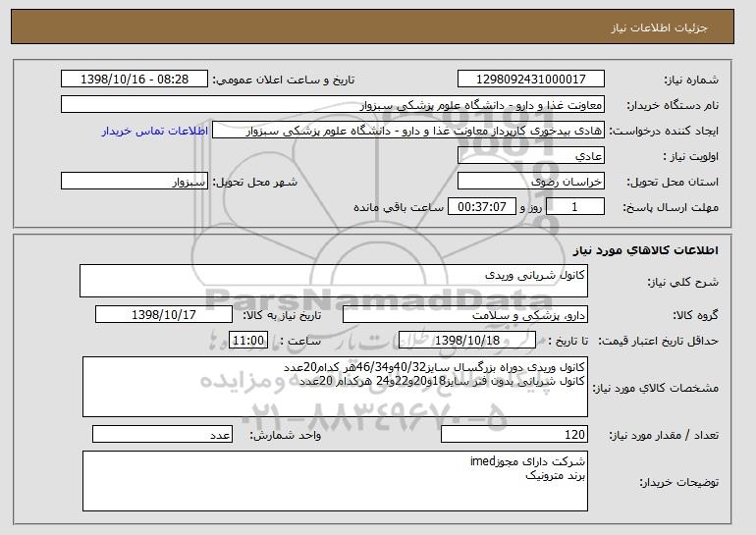Click the شهر محل تحویل label

(255, 182)
